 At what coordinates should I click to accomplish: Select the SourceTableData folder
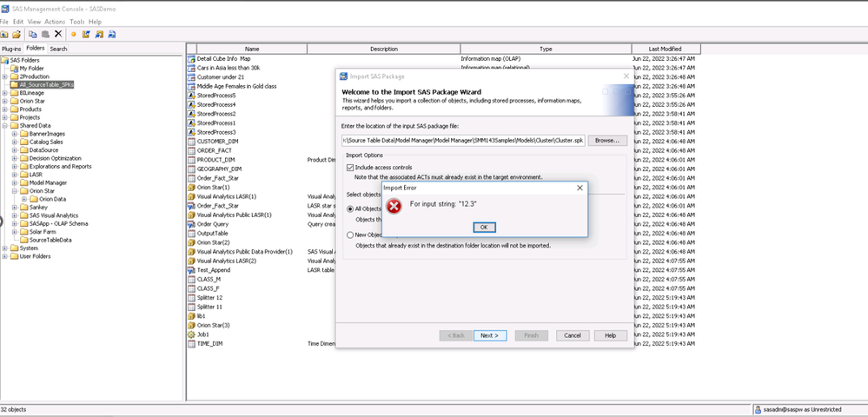50,240
